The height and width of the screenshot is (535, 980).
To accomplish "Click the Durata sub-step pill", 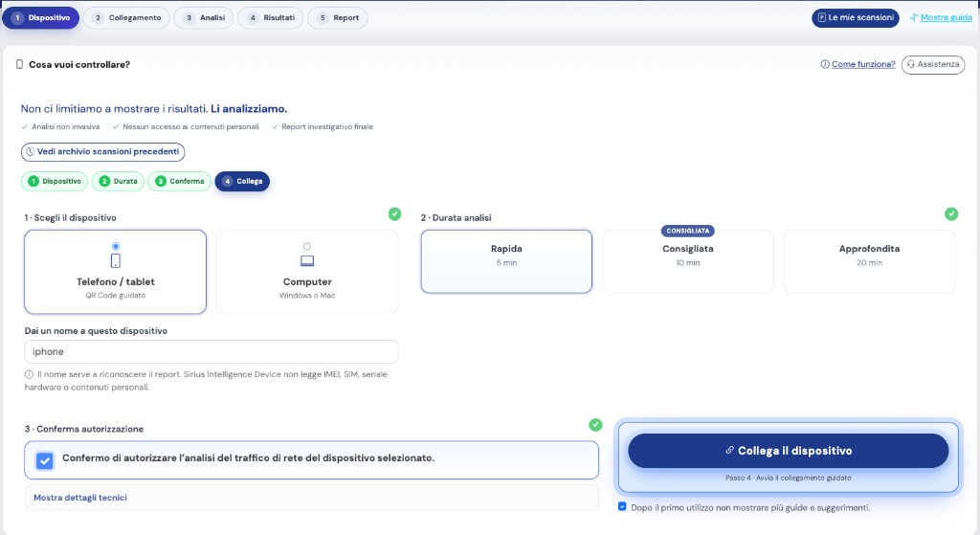I will coord(118,181).
